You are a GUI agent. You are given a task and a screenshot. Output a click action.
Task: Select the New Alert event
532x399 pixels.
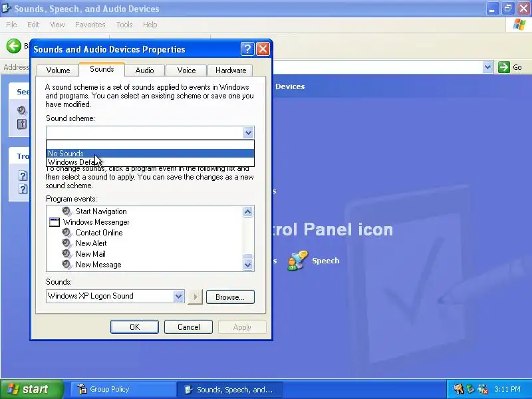pyautogui.click(x=91, y=243)
